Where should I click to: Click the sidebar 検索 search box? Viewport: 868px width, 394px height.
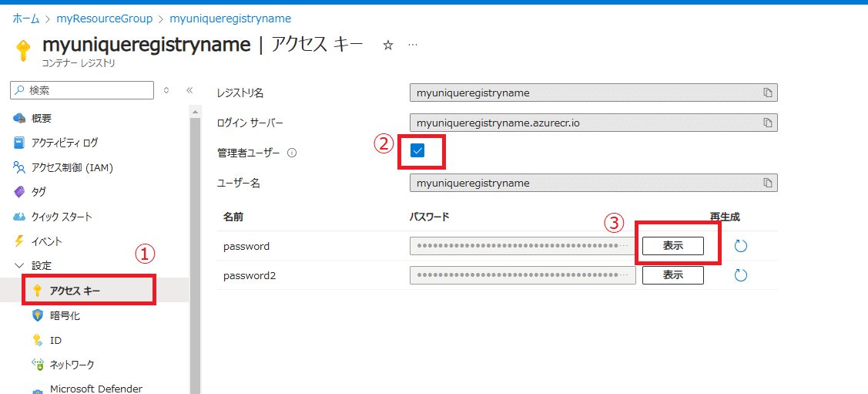pyautogui.click(x=82, y=89)
